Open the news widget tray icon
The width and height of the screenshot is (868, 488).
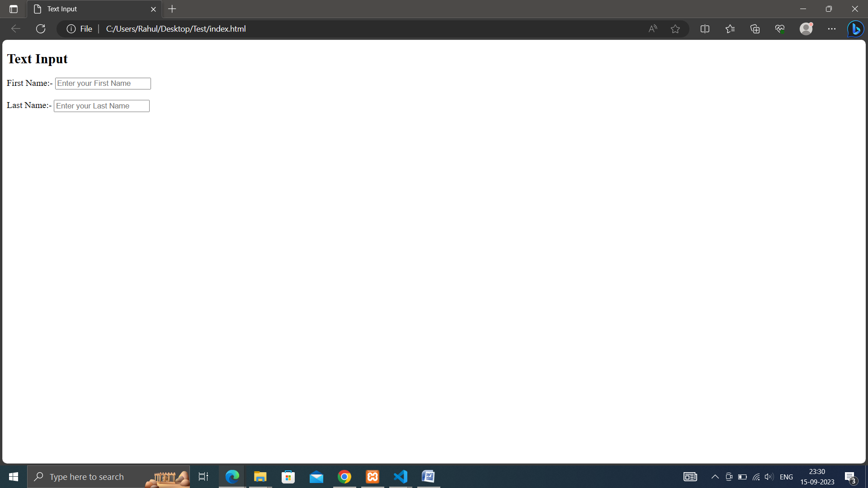(x=690, y=477)
